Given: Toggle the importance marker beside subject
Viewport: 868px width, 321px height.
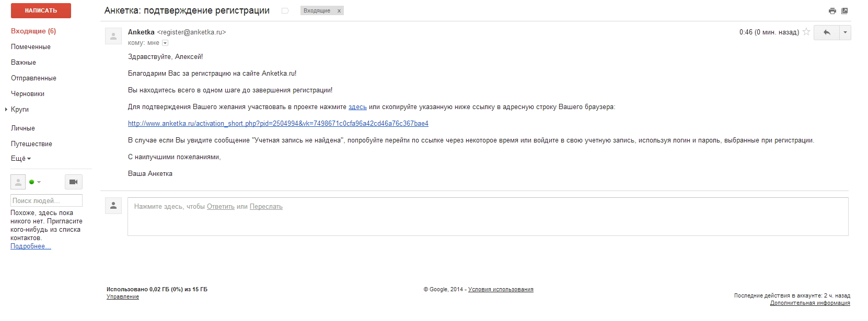Looking at the screenshot, I should (285, 11).
